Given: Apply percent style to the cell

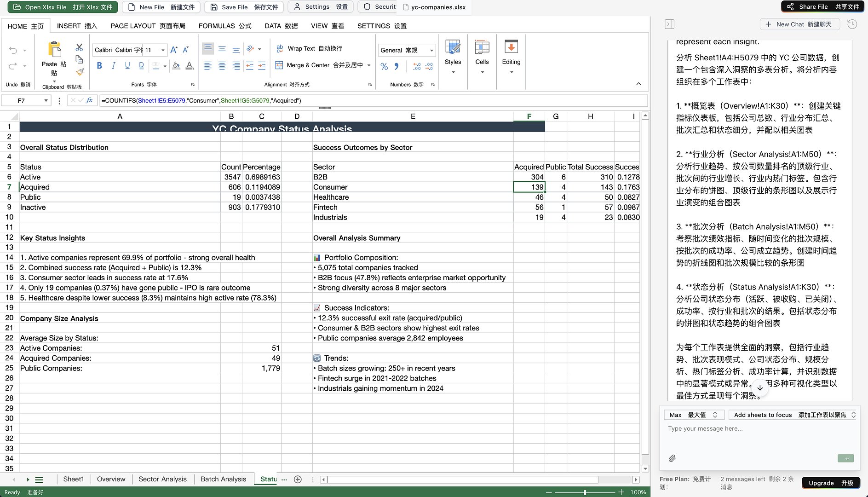Looking at the screenshot, I should coord(384,67).
